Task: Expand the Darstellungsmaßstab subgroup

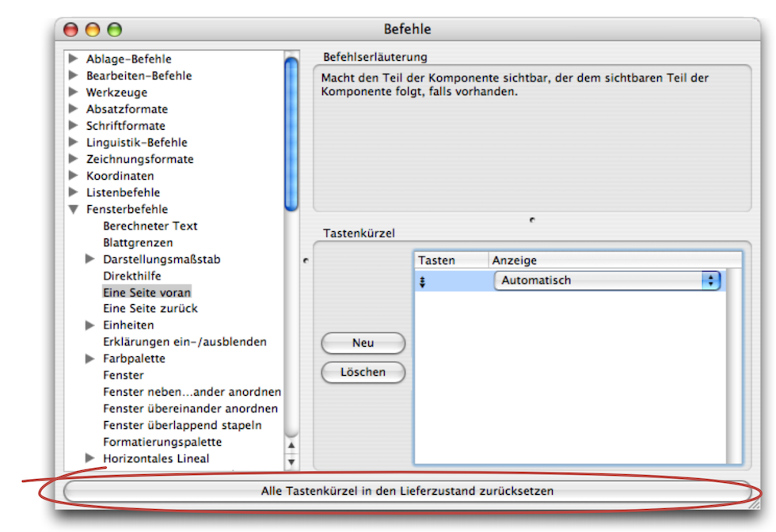Action: [x=89, y=259]
